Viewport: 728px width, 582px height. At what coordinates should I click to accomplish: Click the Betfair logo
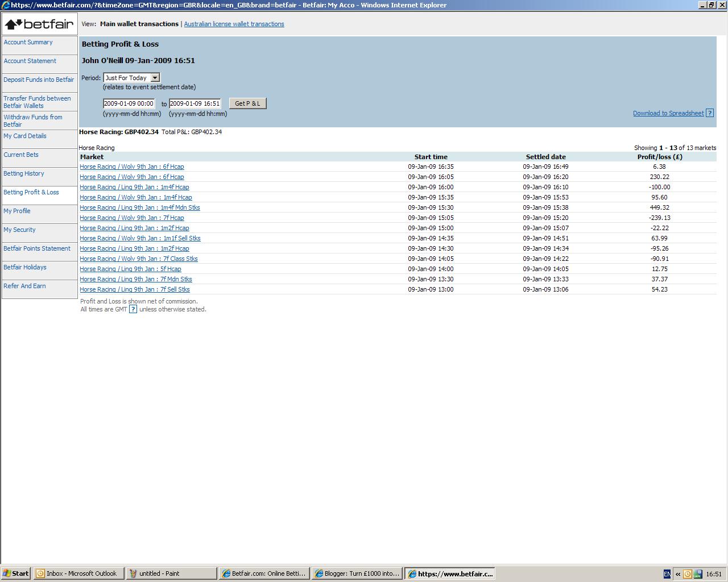(39, 24)
